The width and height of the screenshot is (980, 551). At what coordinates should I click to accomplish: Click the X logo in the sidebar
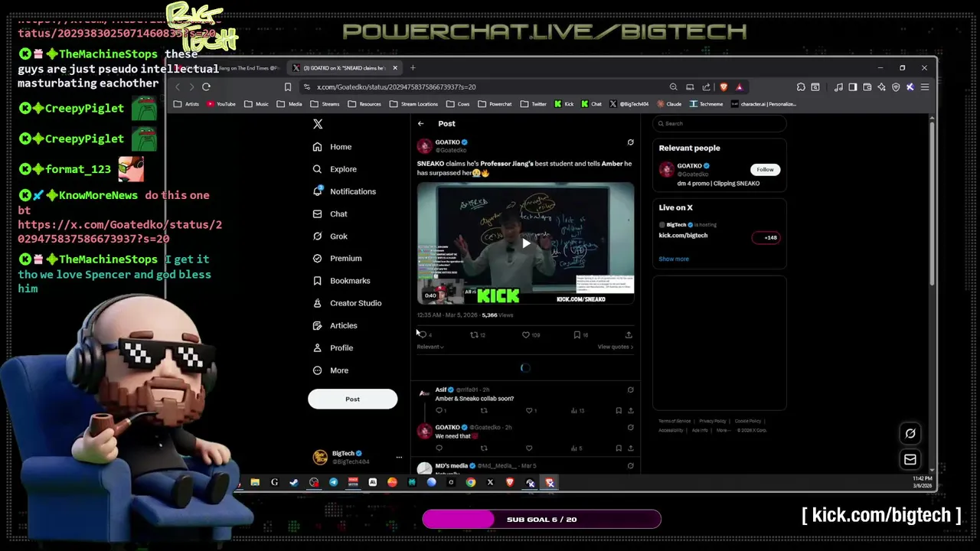click(318, 124)
